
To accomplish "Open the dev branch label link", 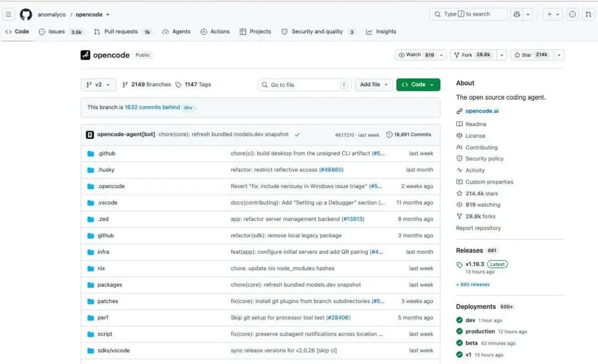I will click(x=188, y=107).
